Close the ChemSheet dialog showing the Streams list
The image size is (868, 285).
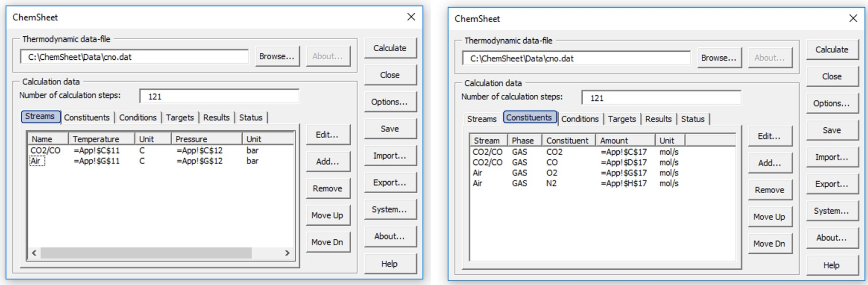point(411,17)
